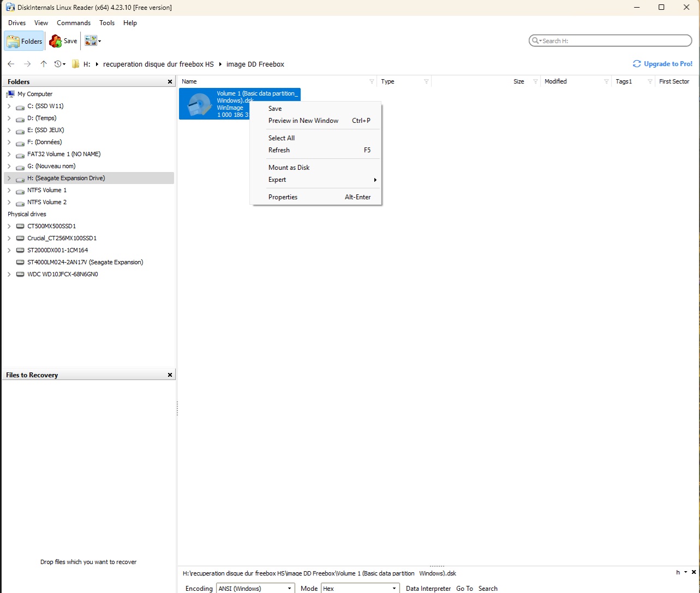Expand H: (Seagate Expansion Drive)

coord(9,178)
